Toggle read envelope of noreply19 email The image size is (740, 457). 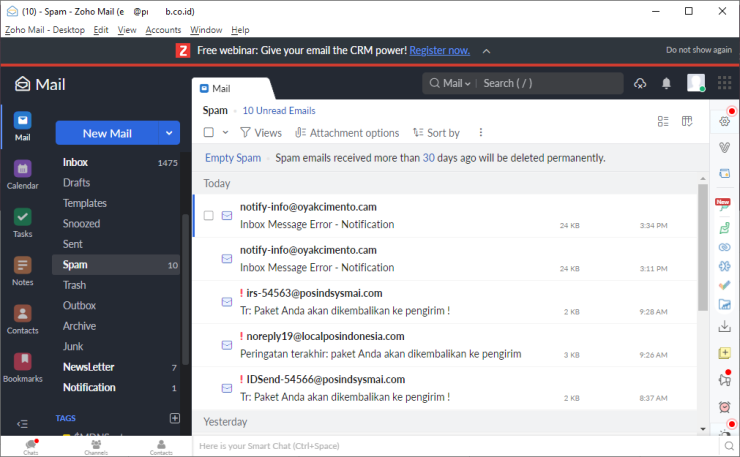pos(227,345)
